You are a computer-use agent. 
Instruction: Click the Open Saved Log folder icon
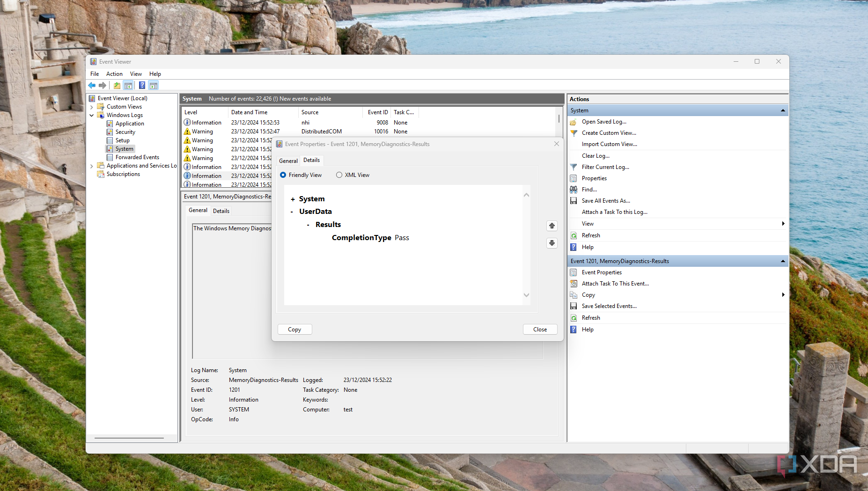point(574,122)
